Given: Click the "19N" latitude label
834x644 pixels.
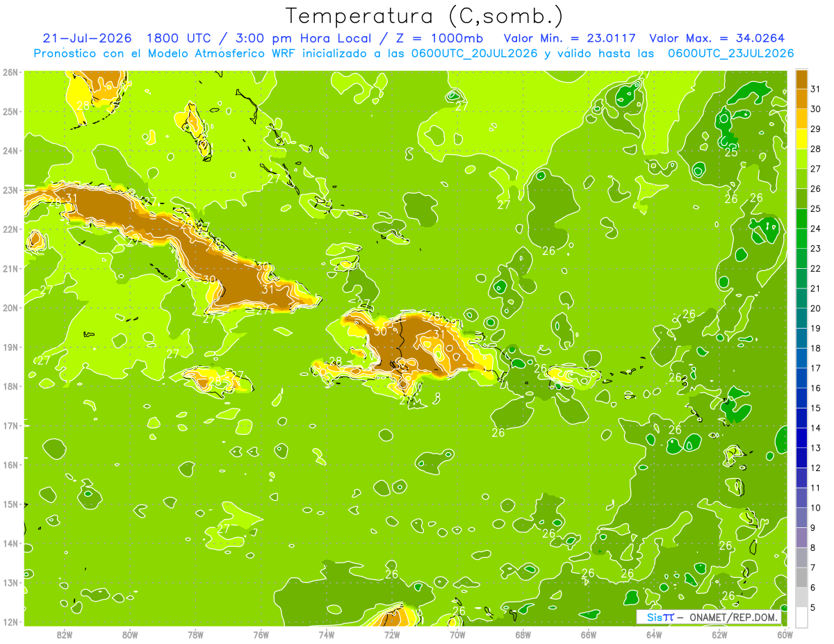Looking at the screenshot, I should click(10, 347).
